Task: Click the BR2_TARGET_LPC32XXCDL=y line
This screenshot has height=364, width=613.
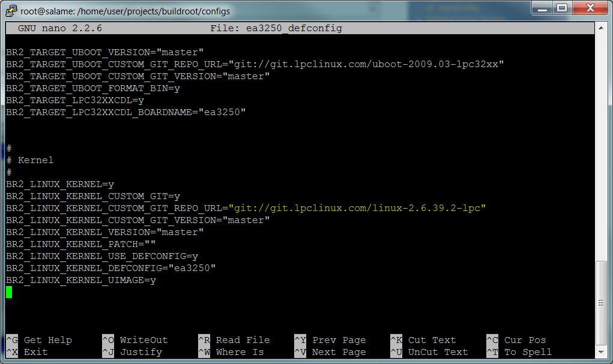Action: (75, 100)
